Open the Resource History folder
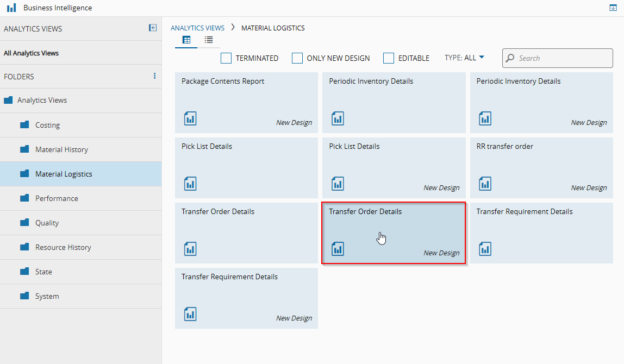Screen dimensions: 624x364 63,247
